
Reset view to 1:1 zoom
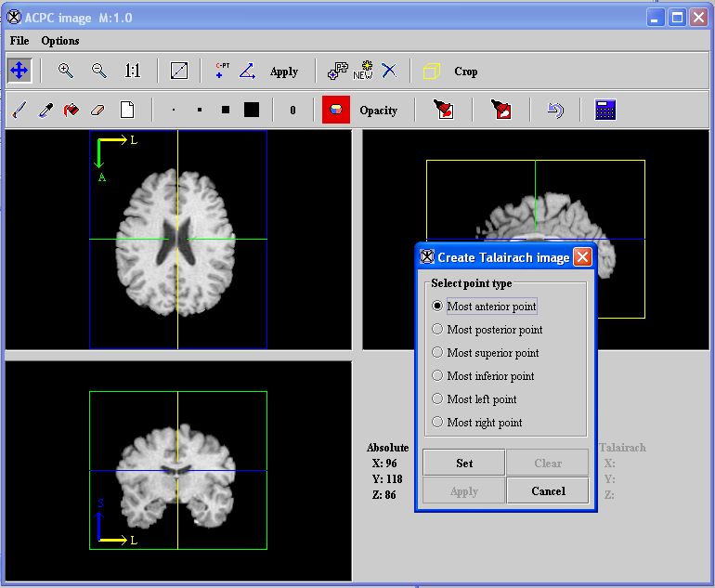pyautogui.click(x=132, y=71)
